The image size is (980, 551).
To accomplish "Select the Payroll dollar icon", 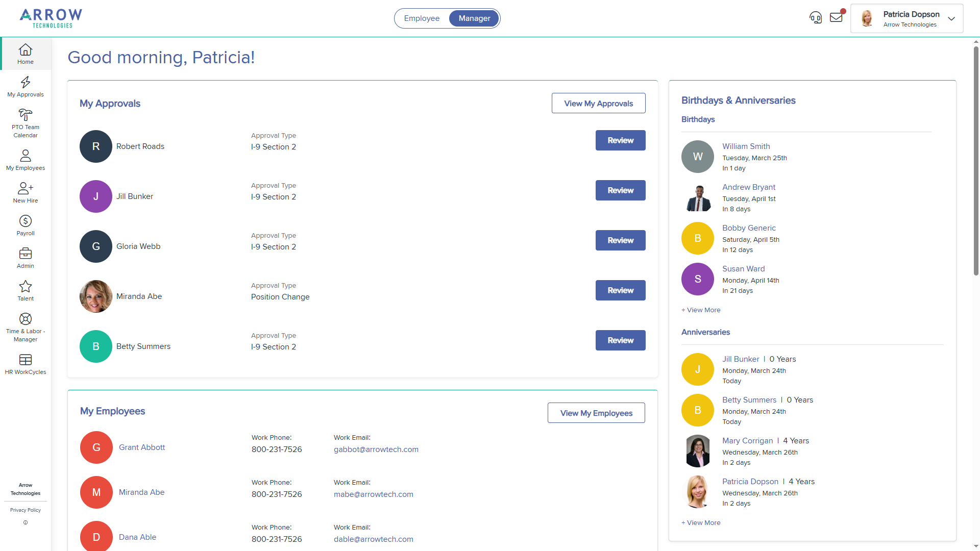I will click(25, 225).
